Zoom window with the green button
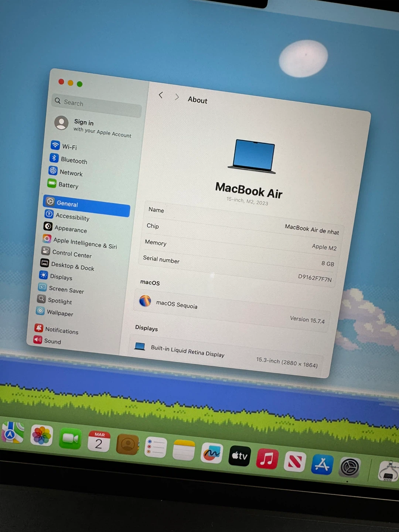399x532 pixels. pyautogui.click(x=79, y=84)
